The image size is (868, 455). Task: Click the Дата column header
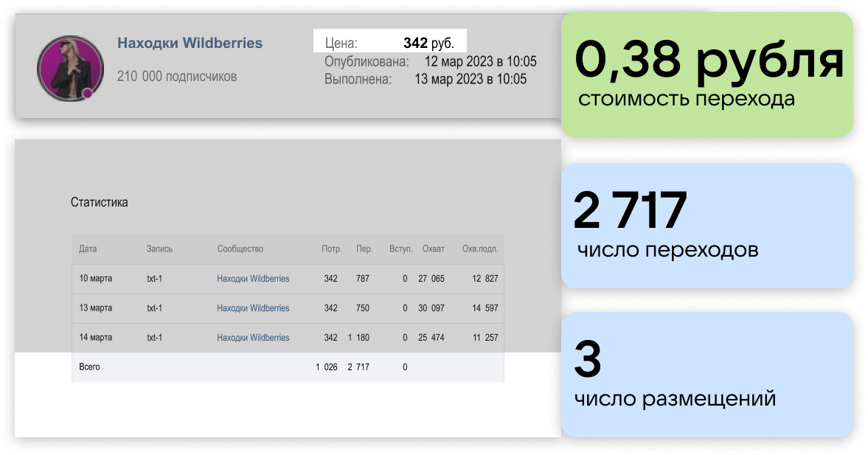(88, 249)
